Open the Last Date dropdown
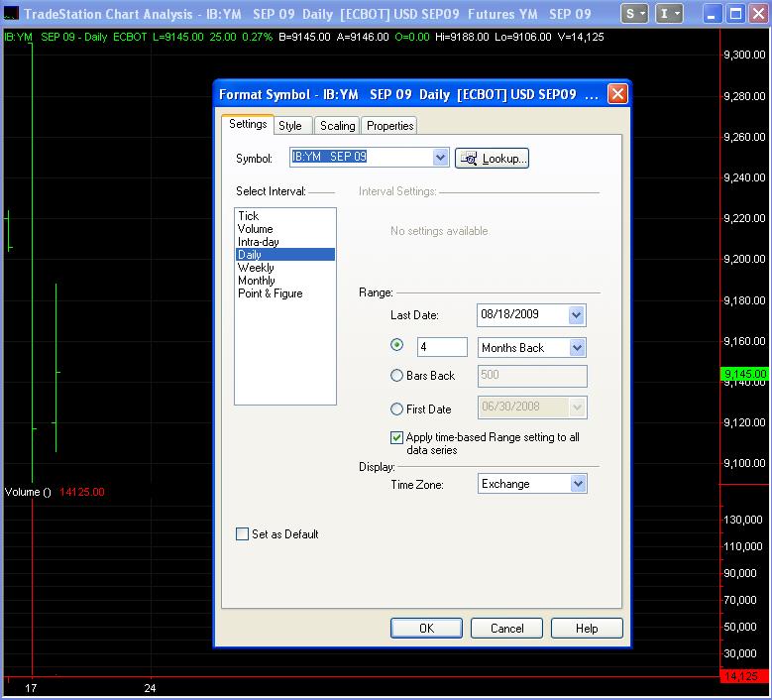Screen dimensions: 772x700 point(576,315)
